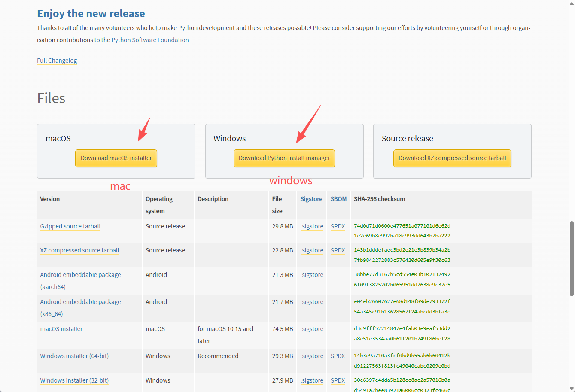The height and width of the screenshot is (392, 575).
Task: Open the macOS installer table link
Action: tap(61, 329)
